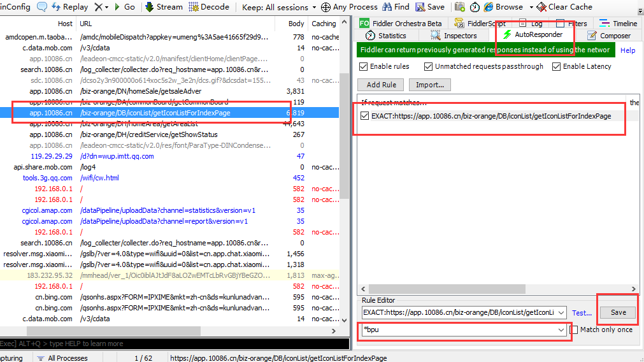This screenshot has height=362, width=644.
Task: Open the Timeline tab
Action: point(618,24)
